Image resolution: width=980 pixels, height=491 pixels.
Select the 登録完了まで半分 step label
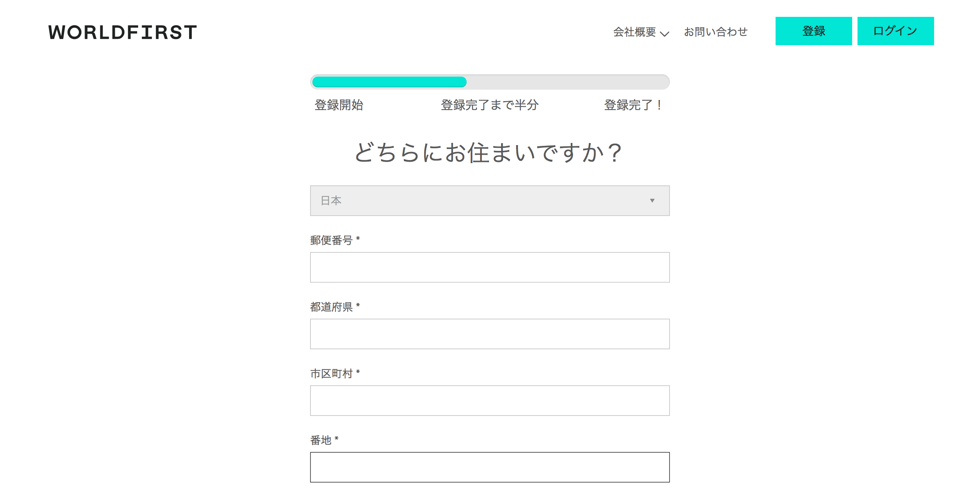490,105
